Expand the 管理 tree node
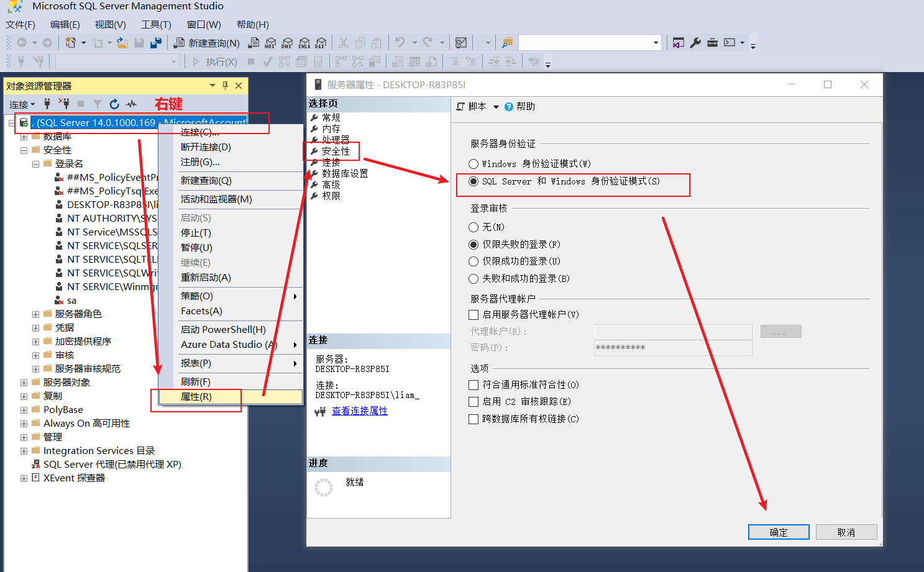 click(24, 437)
